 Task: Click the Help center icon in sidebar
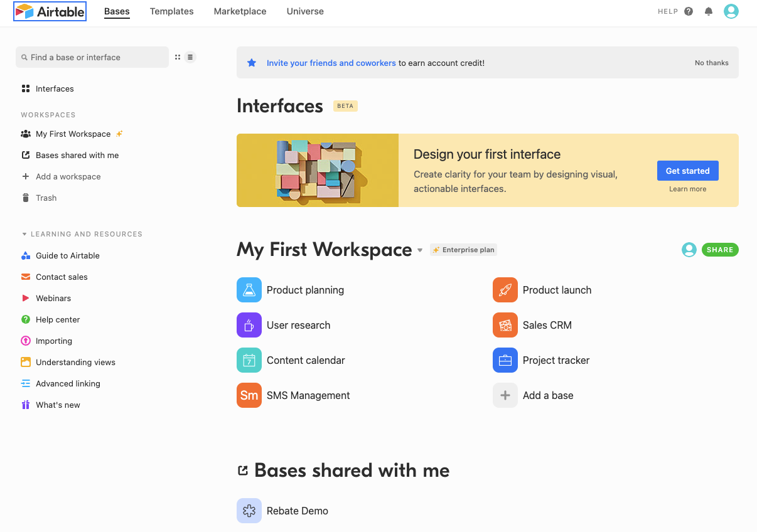[x=26, y=319]
